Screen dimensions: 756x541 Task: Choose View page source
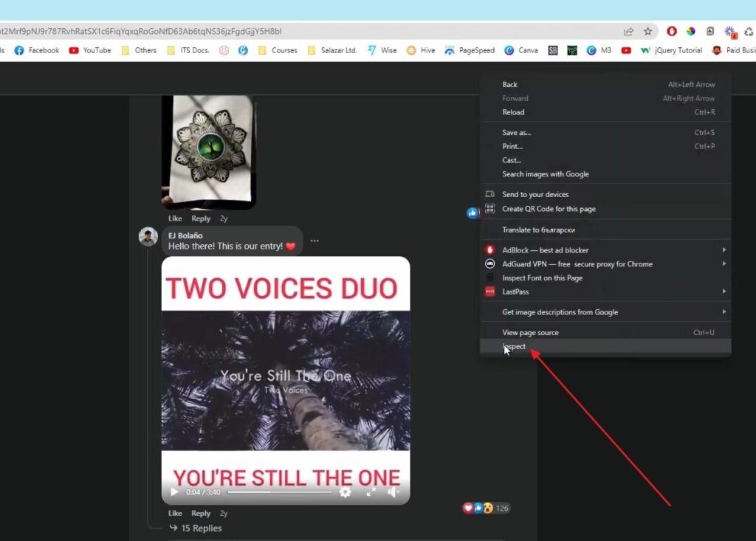[605, 332]
